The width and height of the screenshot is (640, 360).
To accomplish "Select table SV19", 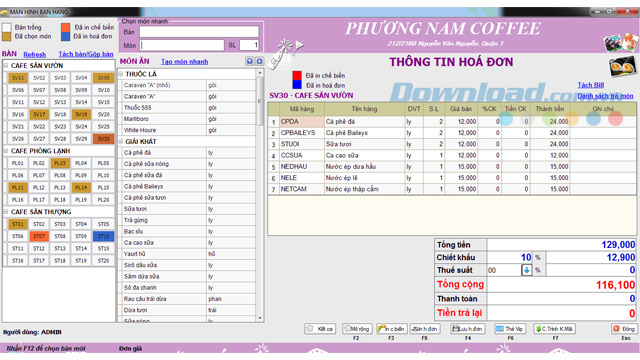I will [x=81, y=114].
